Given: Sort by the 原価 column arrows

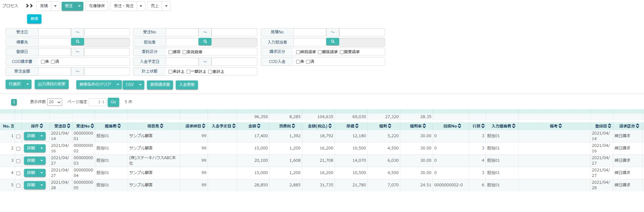Looking at the screenshot, I should pos(357,126).
